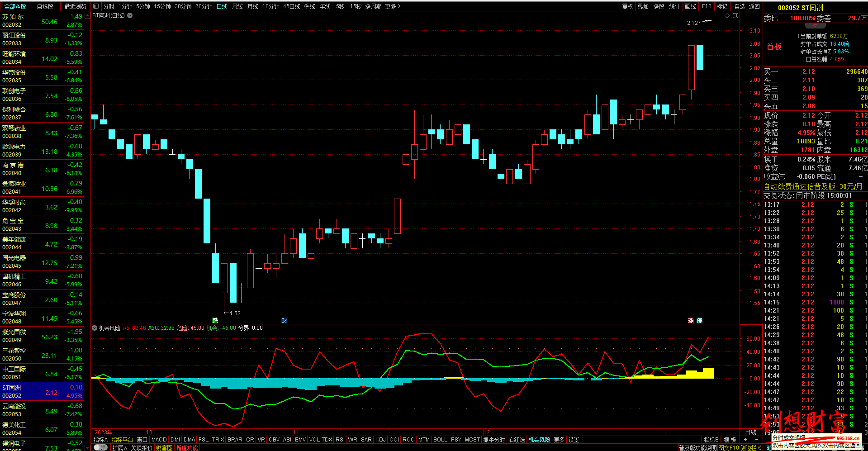Image resolution: width=868 pixels, height=451 pixels.
Task: Zoom out chart with minus button
Action: [756, 439]
